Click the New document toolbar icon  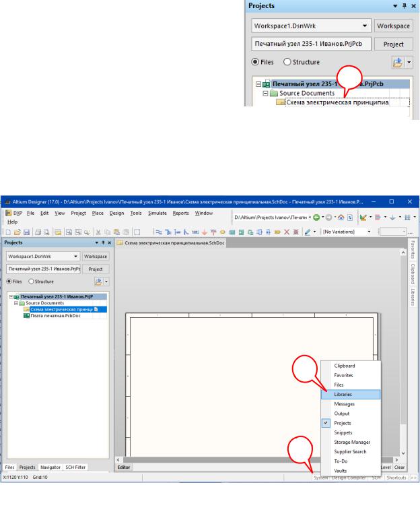coord(8,232)
